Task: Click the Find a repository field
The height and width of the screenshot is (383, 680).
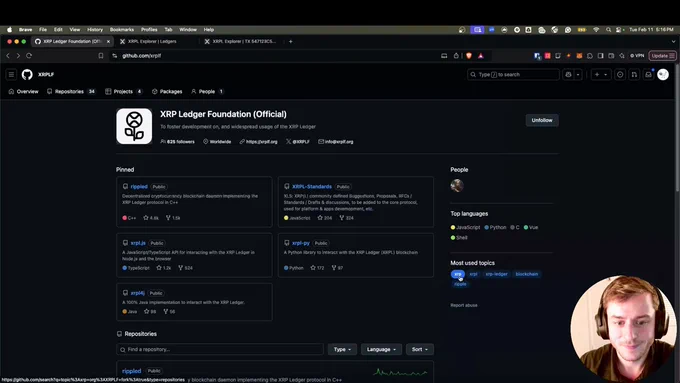Action: (x=220, y=349)
